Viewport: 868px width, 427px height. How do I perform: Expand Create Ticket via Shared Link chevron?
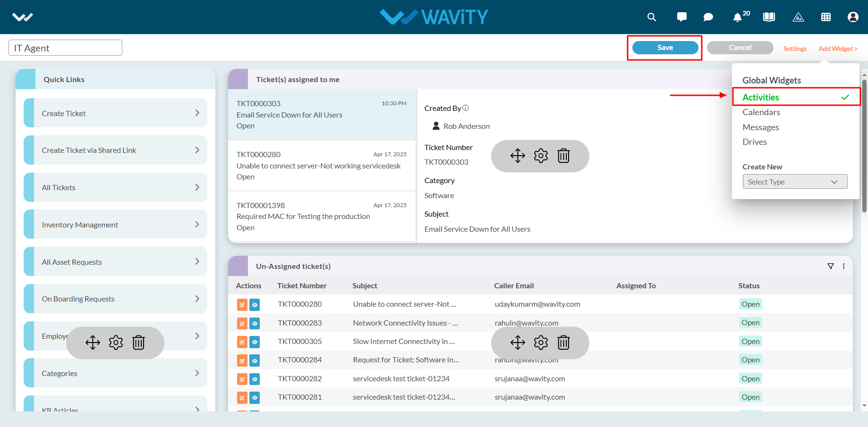197,150
